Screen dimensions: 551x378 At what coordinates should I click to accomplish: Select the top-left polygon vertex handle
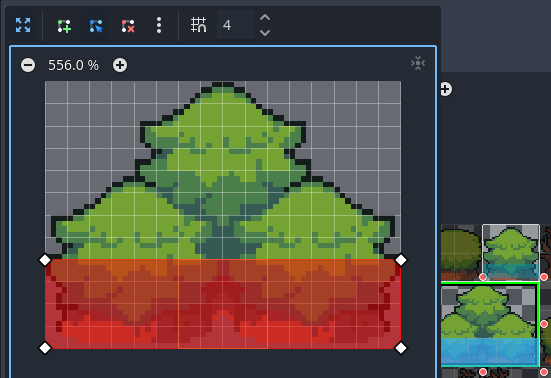(x=45, y=260)
